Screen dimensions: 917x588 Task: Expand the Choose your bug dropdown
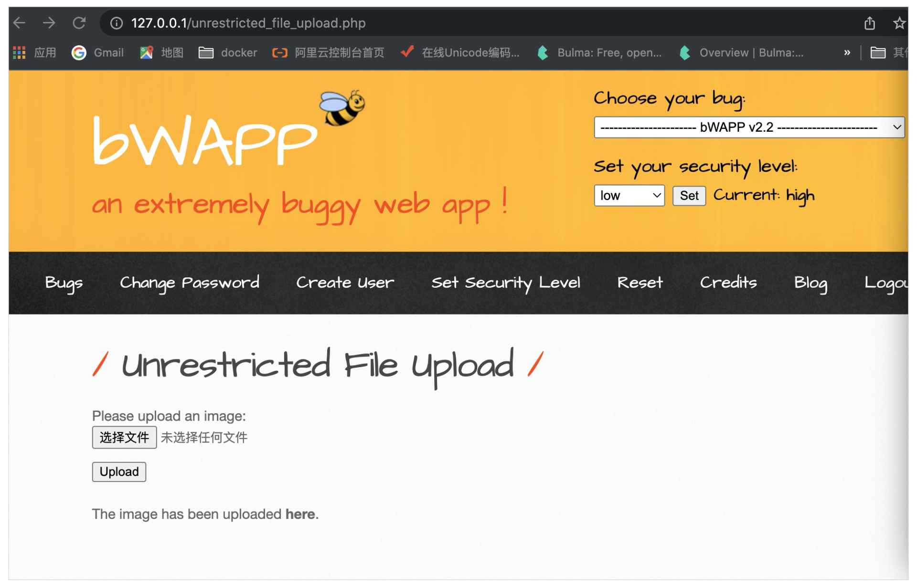(748, 127)
